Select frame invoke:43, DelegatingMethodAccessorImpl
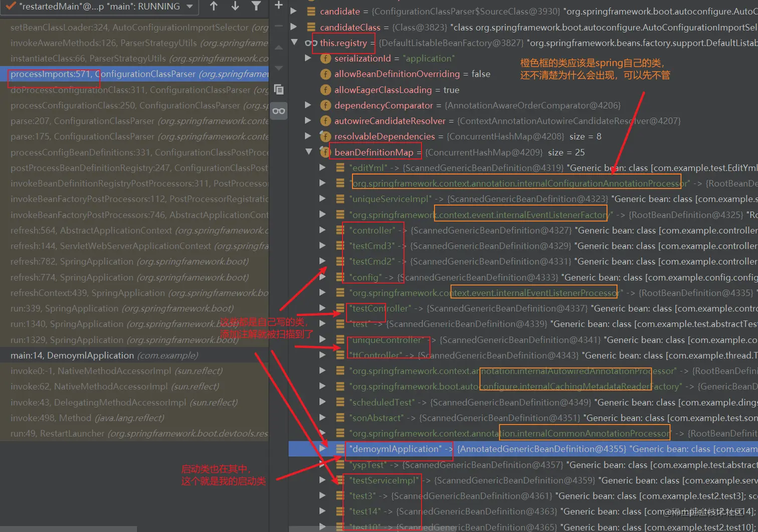The width and height of the screenshot is (758, 532). pos(134,402)
